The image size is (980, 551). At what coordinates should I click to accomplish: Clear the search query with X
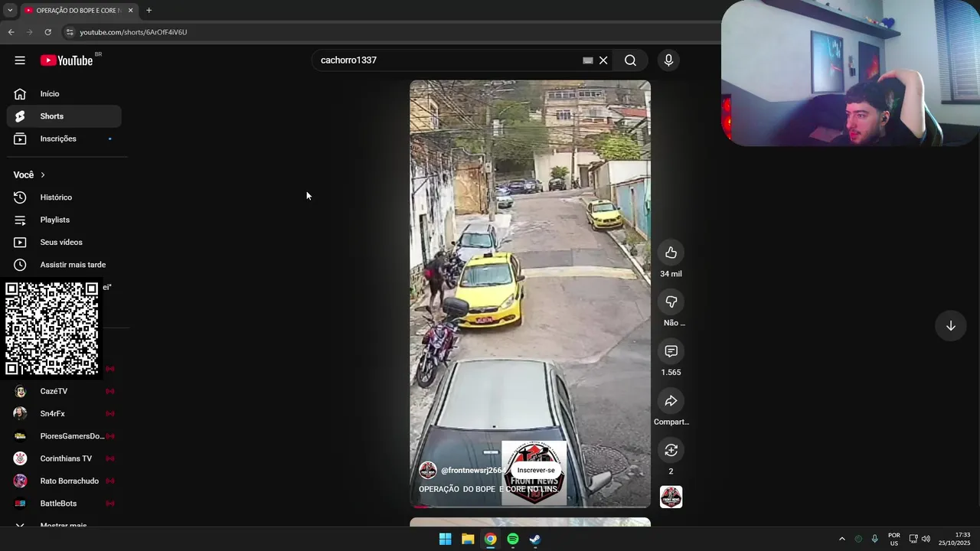603,60
